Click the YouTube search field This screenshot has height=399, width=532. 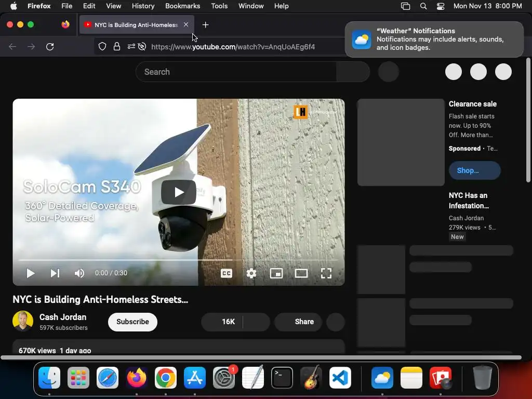coord(236,72)
